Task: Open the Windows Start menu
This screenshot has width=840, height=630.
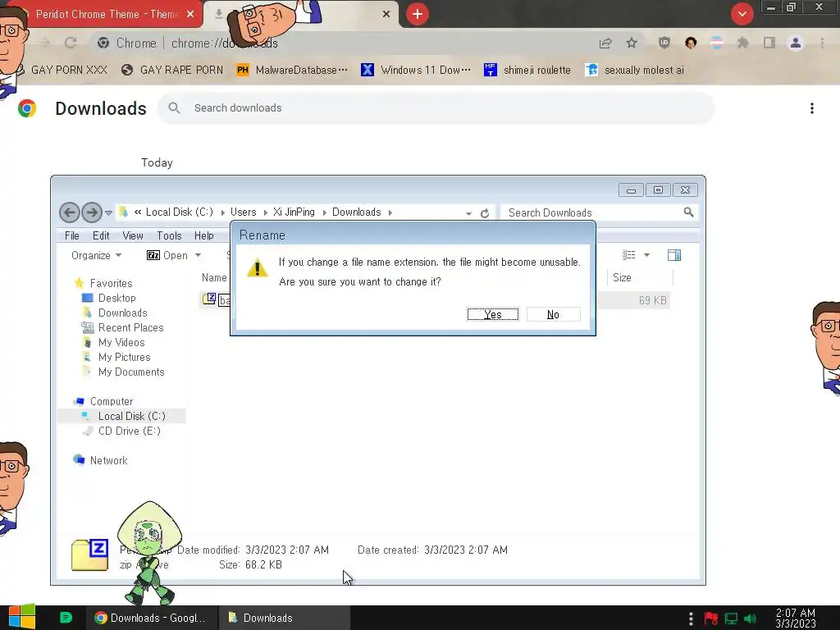Action: click(22, 617)
